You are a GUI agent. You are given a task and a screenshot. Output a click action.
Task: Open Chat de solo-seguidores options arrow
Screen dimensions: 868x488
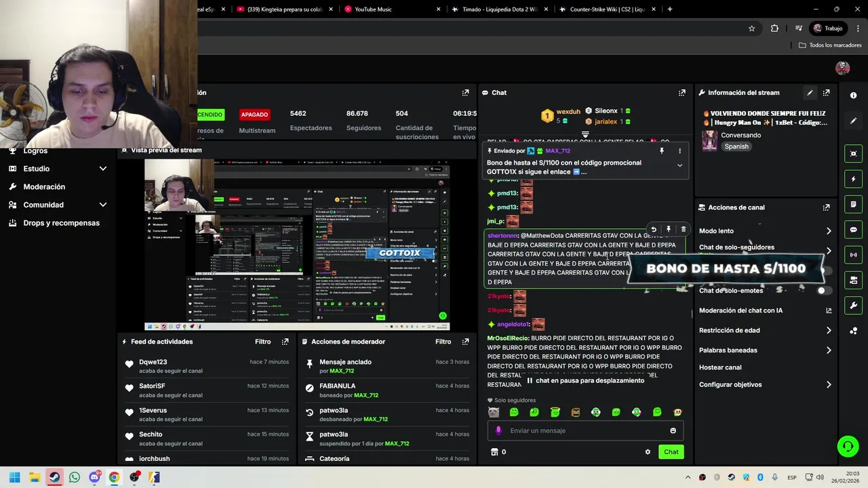point(829,250)
